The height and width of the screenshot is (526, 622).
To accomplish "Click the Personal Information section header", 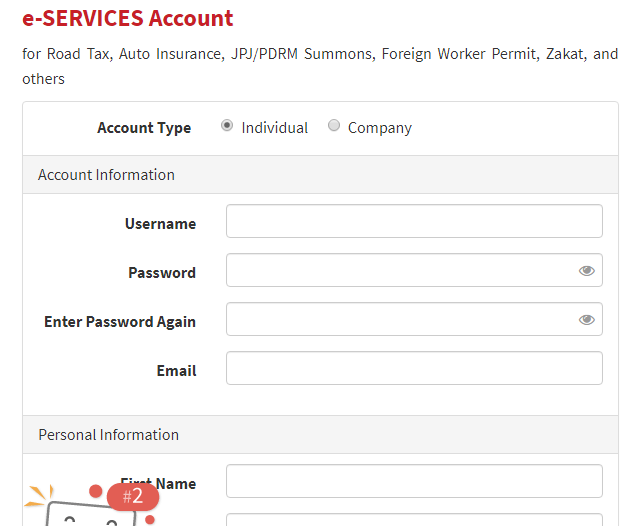I will (x=321, y=435).
